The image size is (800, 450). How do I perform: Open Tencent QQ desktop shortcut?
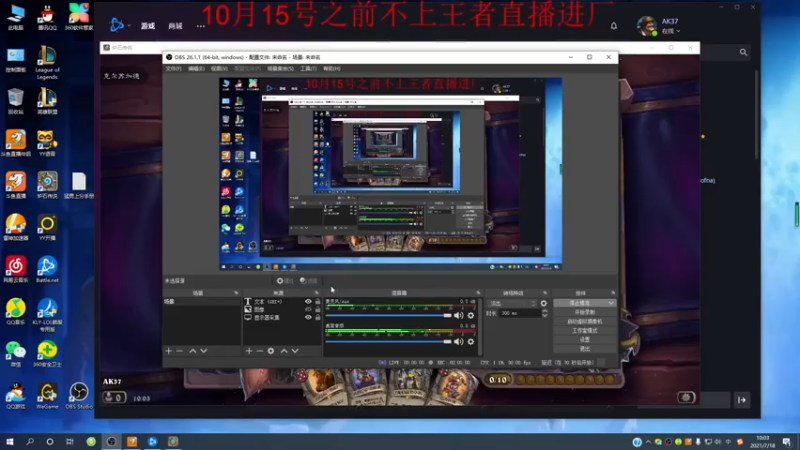tap(47, 17)
